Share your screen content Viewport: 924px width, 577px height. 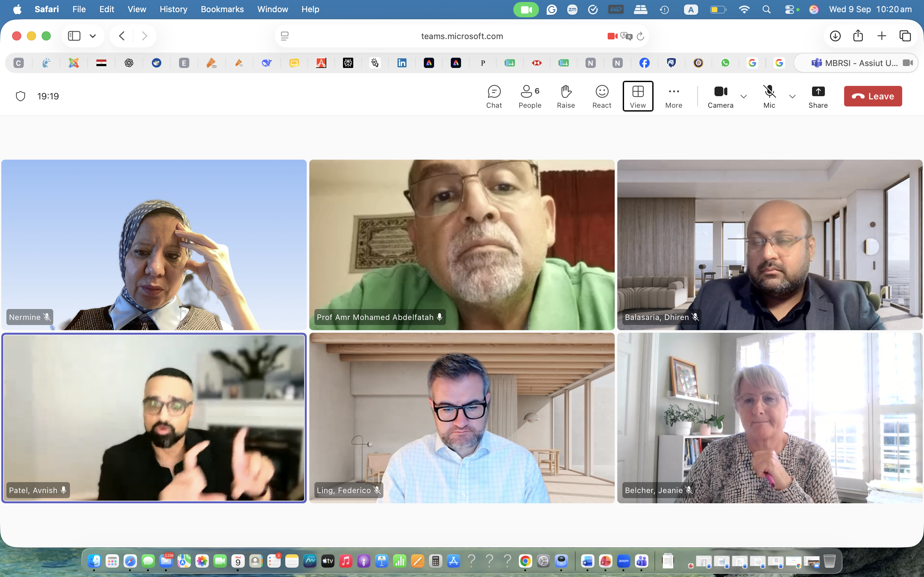coord(818,96)
